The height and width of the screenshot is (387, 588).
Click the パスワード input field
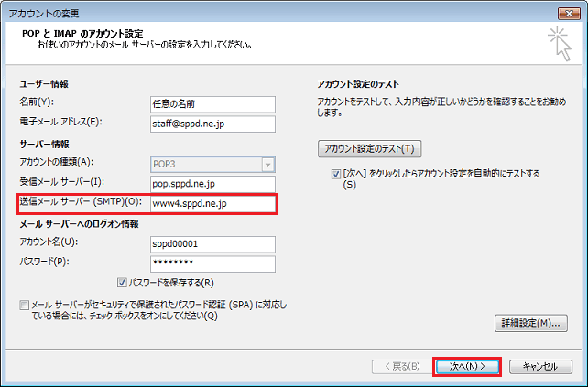pos(212,263)
